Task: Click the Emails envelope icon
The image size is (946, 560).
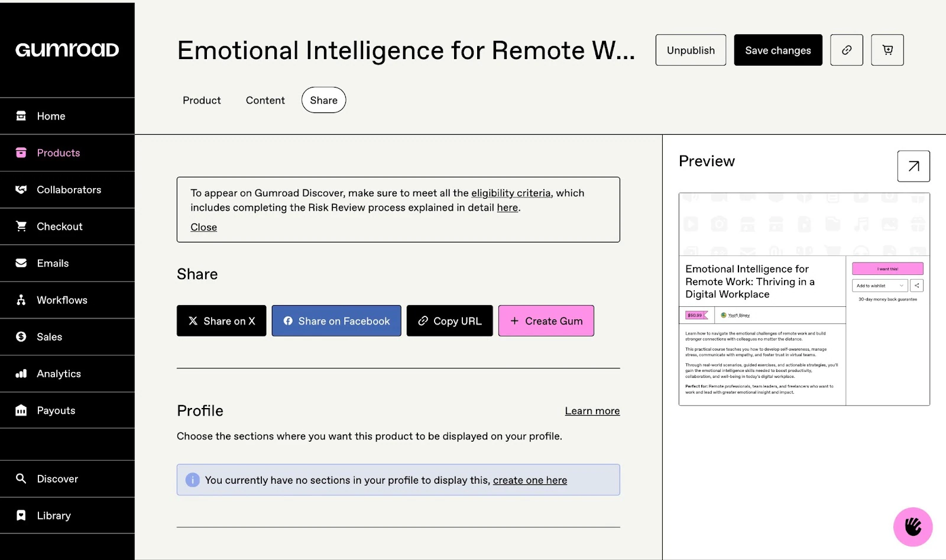Action: [x=21, y=263]
